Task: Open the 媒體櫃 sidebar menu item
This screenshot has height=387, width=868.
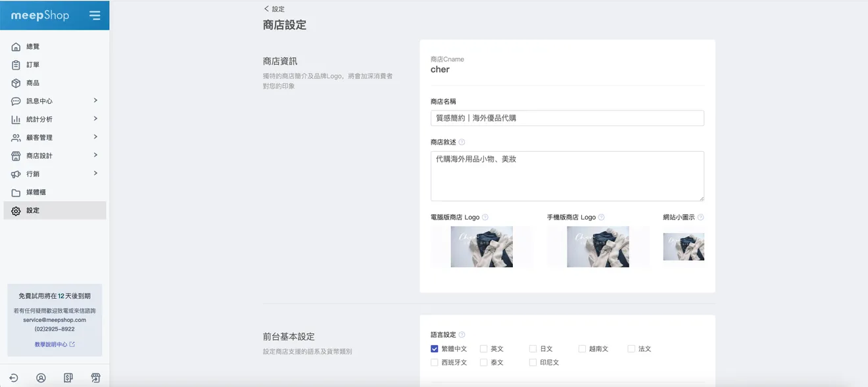Action: [x=55, y=193]
